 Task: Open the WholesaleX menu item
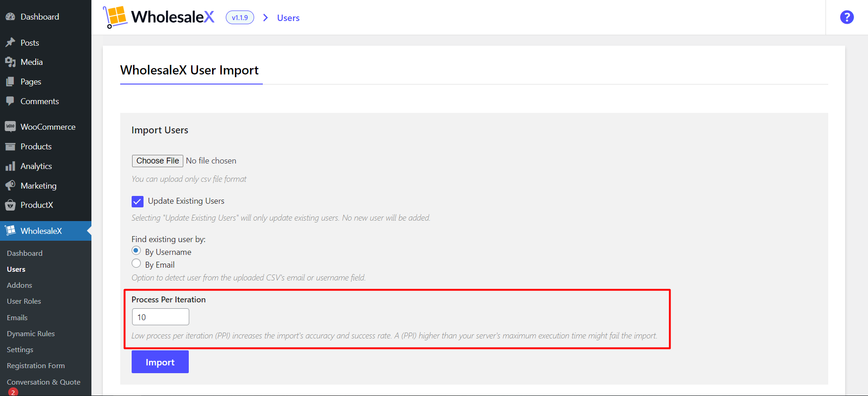pyautogui.click(x=46, y=231)
